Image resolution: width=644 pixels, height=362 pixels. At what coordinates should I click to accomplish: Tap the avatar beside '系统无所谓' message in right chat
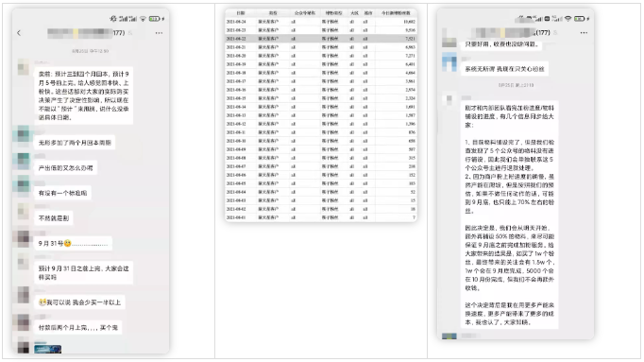click(449, 62)
